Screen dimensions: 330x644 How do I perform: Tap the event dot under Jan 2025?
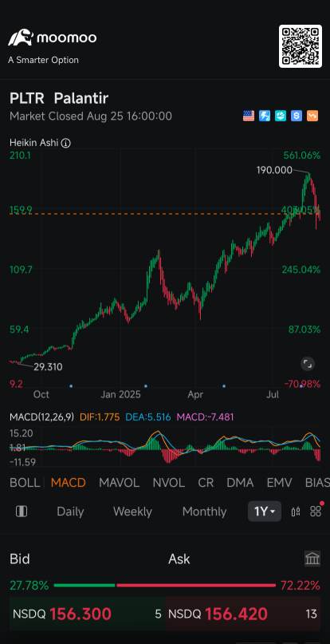(146, 386)
